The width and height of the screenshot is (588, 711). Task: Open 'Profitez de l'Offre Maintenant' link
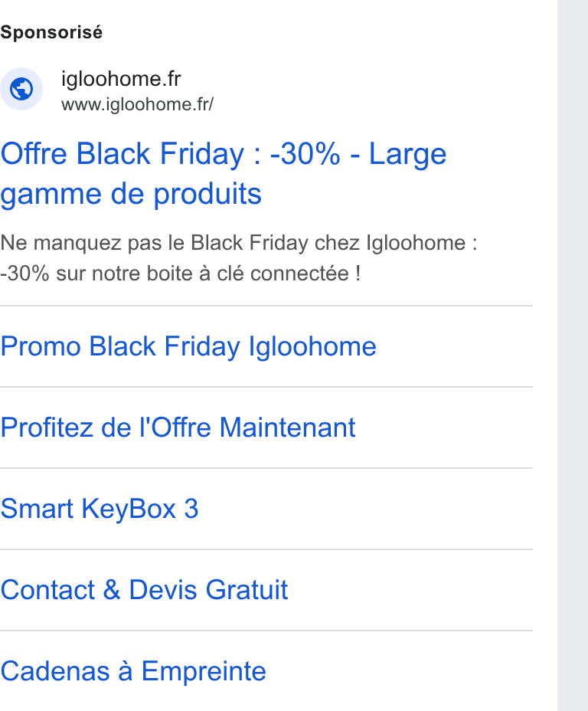tap(178, 428)
